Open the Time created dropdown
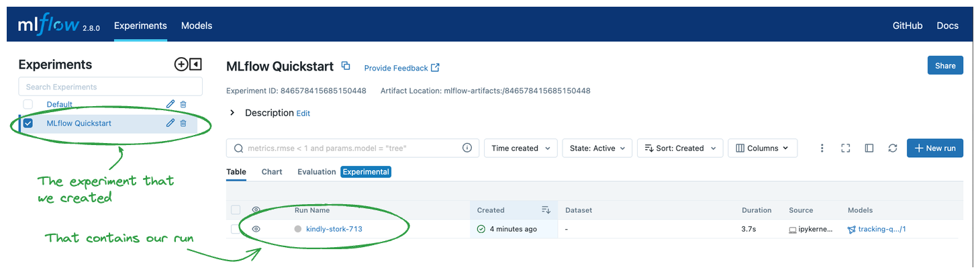The image size is (980, 274). click(520, 148)
